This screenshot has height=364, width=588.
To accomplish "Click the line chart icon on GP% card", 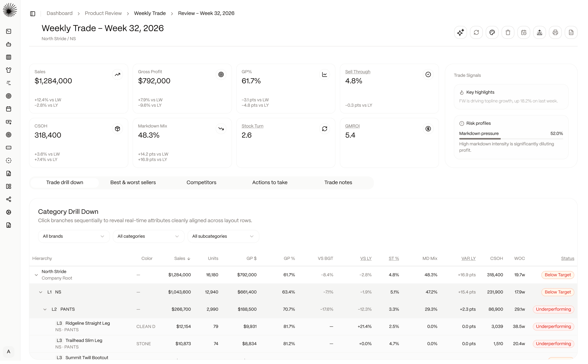I will coord(325,74).
